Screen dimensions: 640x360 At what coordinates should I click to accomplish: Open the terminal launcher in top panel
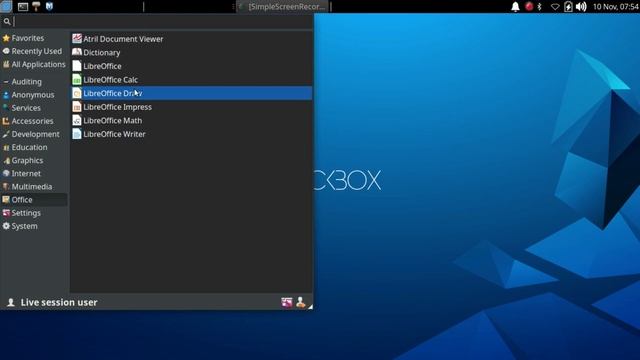(23, 6)
